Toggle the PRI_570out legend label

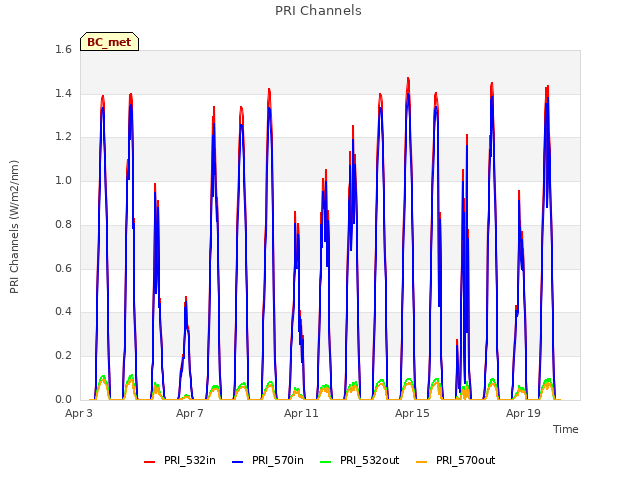click(465, 460)
